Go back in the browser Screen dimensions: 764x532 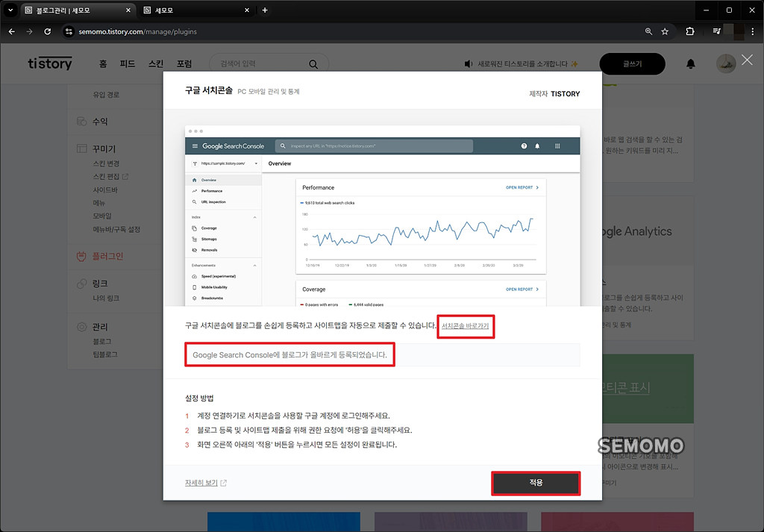coord(12,31)
